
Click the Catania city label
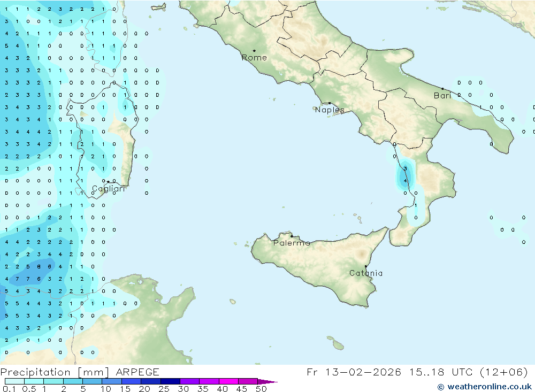[x=366, y=273]
